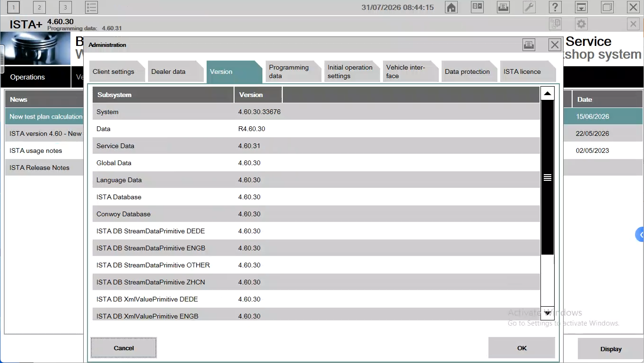The image size is (644, 363).
Task: Select the Data subsystem row
Action: (x=316, y=129)
